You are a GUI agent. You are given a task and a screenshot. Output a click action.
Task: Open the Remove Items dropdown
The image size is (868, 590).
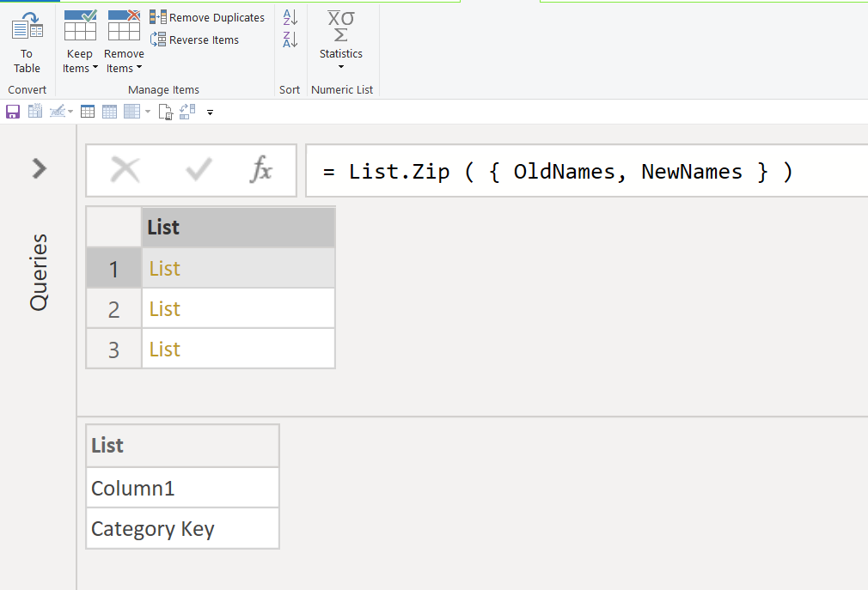[124, 61]
